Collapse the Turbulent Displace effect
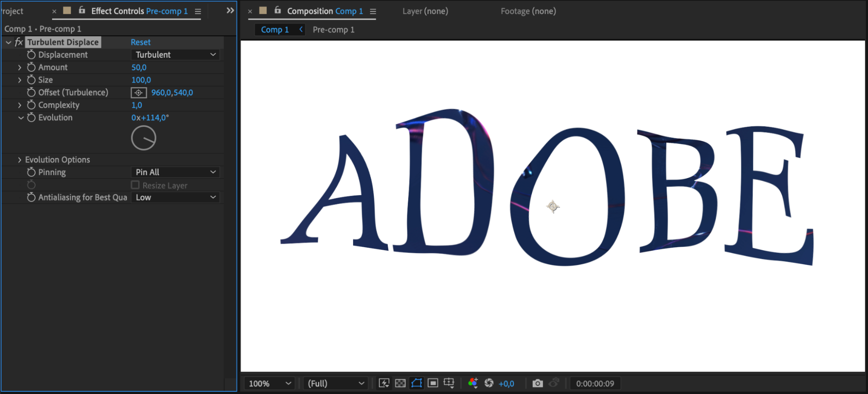The height and width of the screenshot is (394, 868). pos(8,42)
